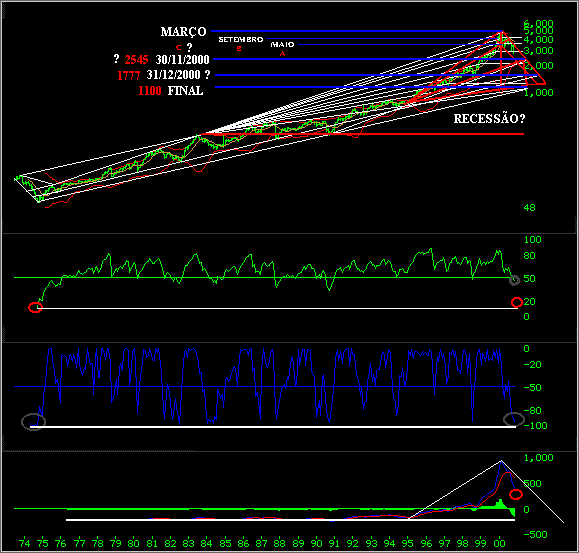The width and height of the screenshot is (579, 553).
Task: Click year 96 on time axis
Action: (x=426, y=543)
